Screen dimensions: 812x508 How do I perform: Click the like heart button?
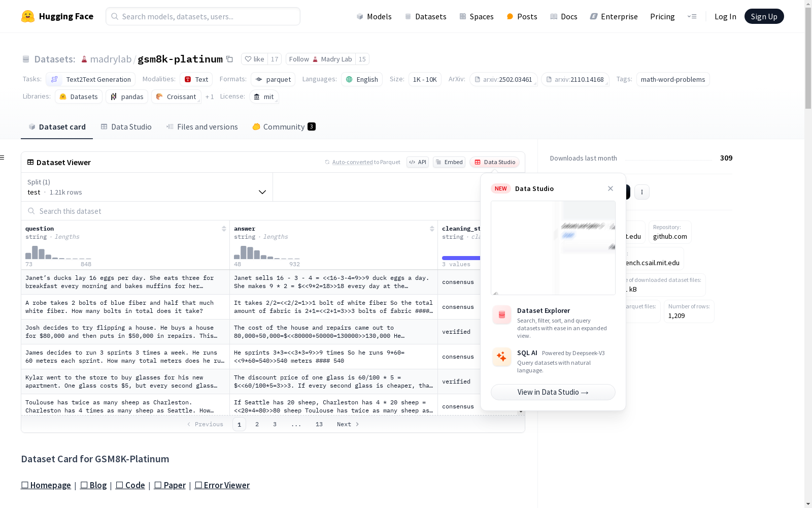click(x=254, y=59)
